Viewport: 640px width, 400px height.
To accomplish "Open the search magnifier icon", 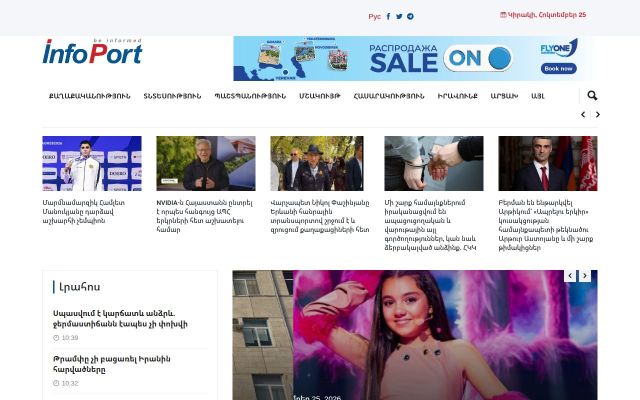I will pyautogui.click(x=592, y=96).
